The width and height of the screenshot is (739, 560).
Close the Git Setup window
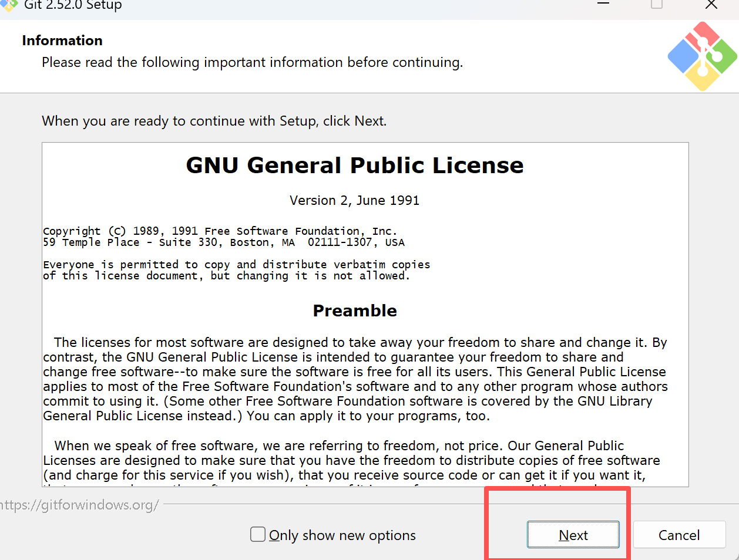coord(711,5)
